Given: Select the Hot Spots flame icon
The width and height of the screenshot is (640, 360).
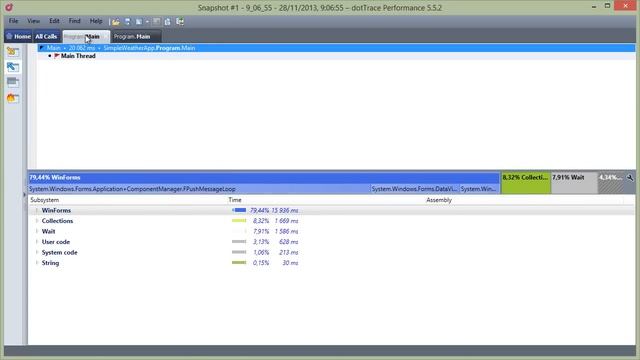Looking at the screenshot, I should [x=13, y=98].
